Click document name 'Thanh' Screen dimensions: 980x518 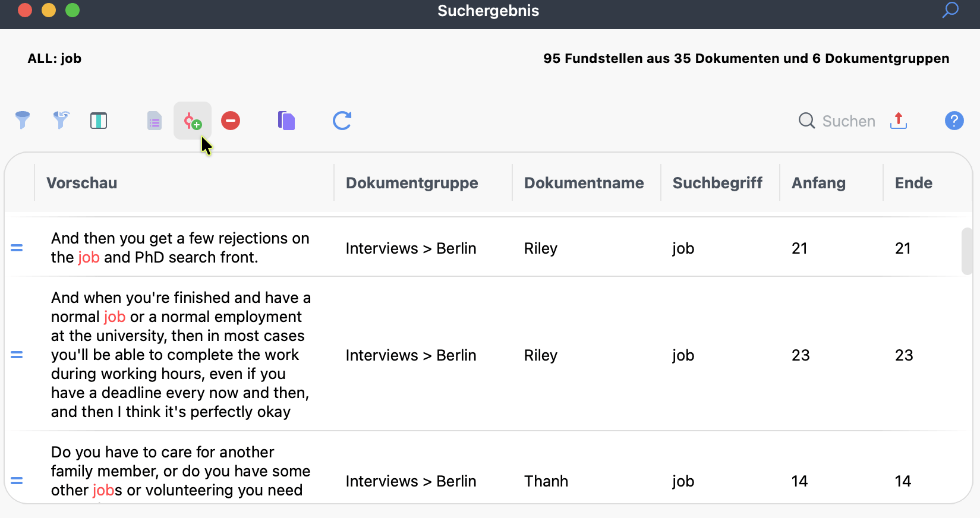(x=546, y=481)
